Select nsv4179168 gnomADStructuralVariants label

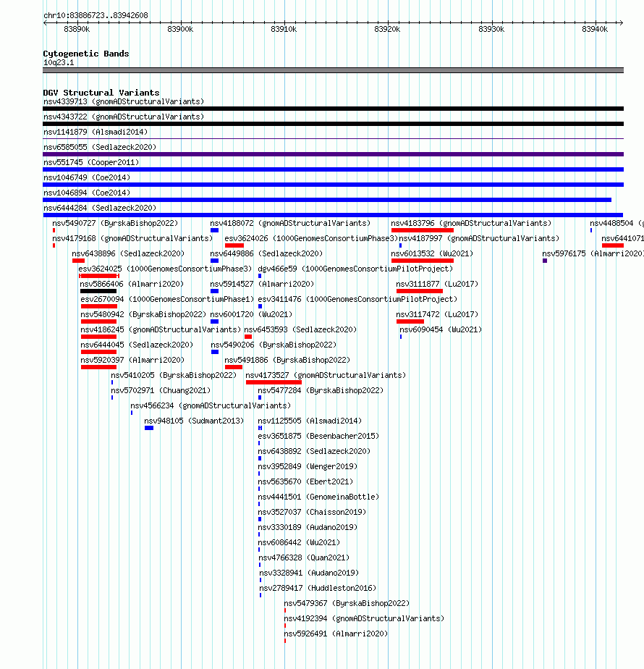coord(132,238)
